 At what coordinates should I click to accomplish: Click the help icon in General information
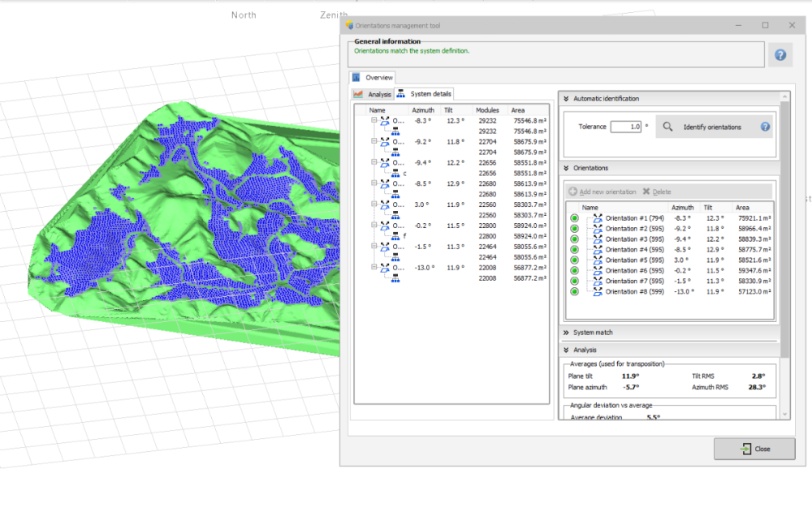[780, 55]
